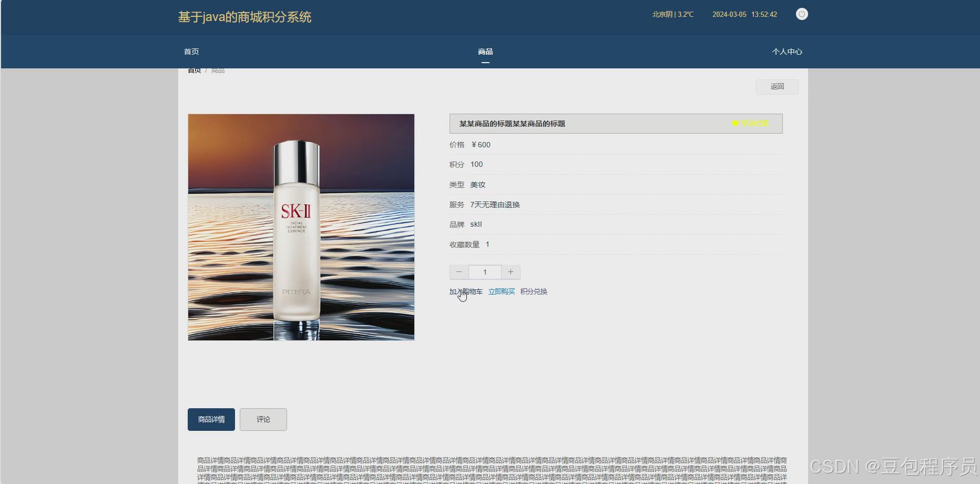Click 积分兑换 points redemption
The width and height of the screenshot is (980, 484).
click(534, 291)
